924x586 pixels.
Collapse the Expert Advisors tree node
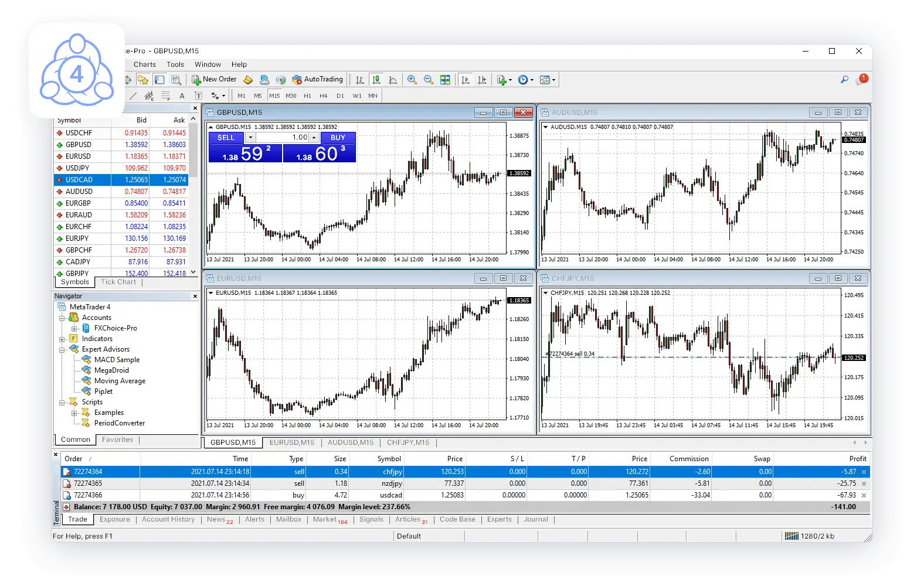pyautogui.click(x=62, y=350)
